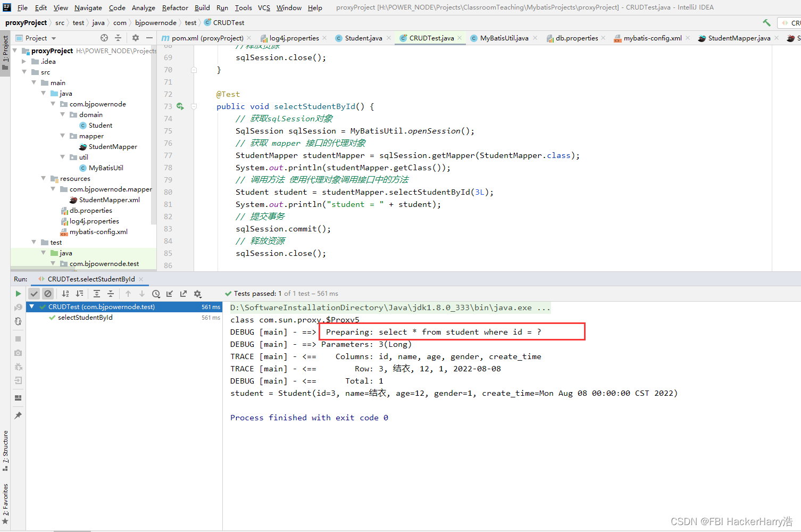Sort test results alphabetically
The width and height of the screenshot is (801, 532).
click(65, 294)
